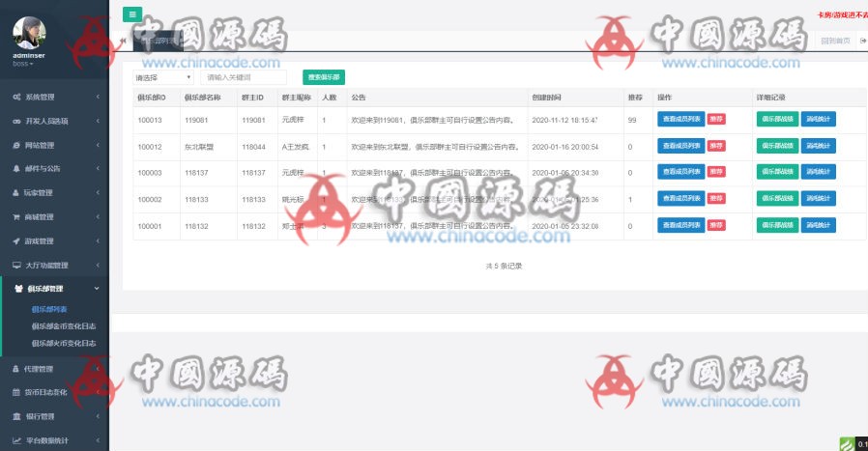This screenshot has height=451, width=868.
Task: Click owner ID cell 118044
Action: [253, 147]
